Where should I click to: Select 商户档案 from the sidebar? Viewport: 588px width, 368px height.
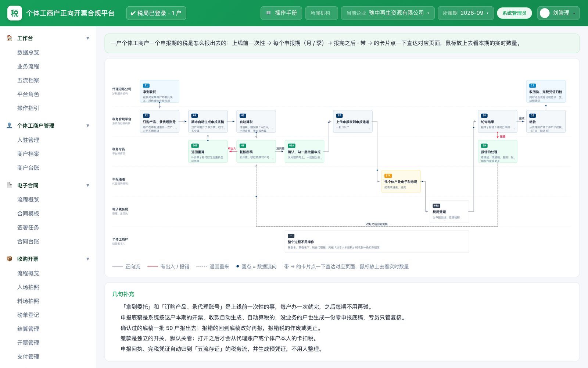click(28, 154)
